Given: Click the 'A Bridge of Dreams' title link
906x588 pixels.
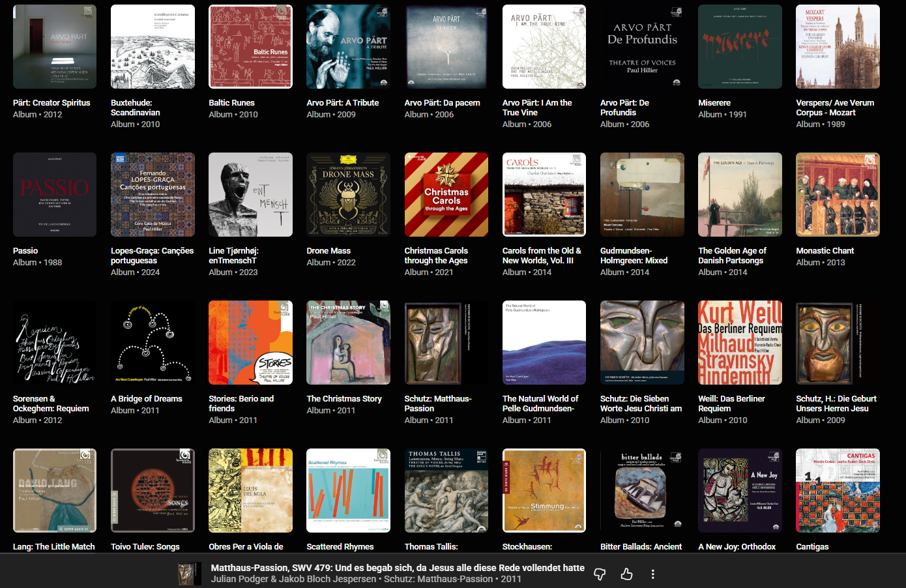Looking at the screenshot, I should pos(147,399).
